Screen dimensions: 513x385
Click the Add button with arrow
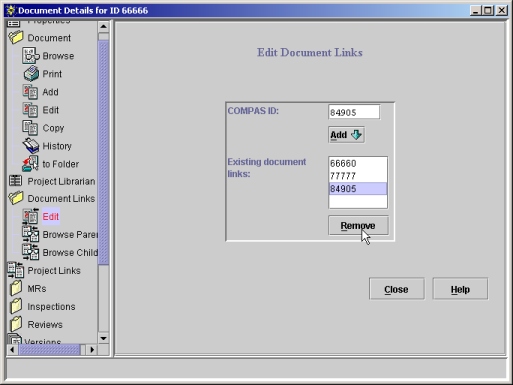pyautogui.click(x=346, y=135)
